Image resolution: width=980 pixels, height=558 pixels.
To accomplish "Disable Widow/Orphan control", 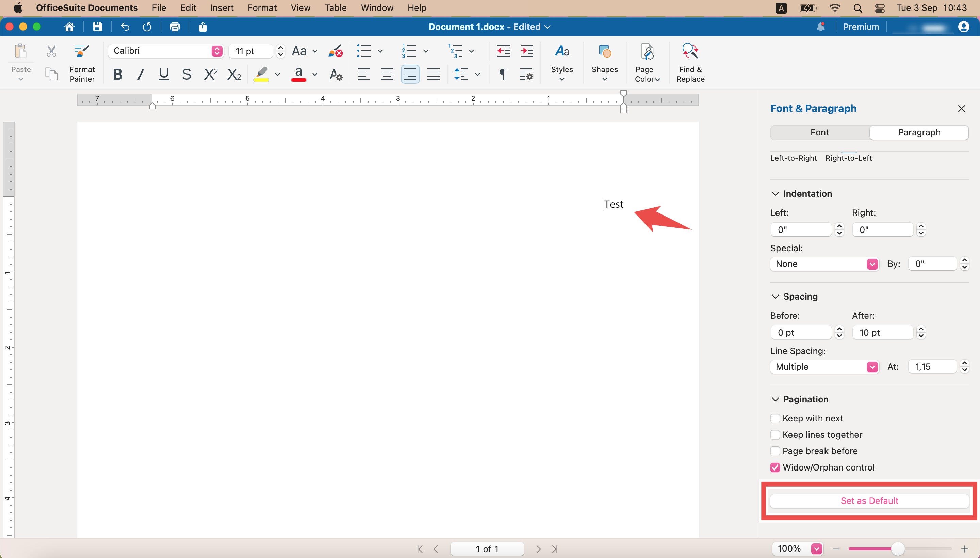I will pos(775,467).
